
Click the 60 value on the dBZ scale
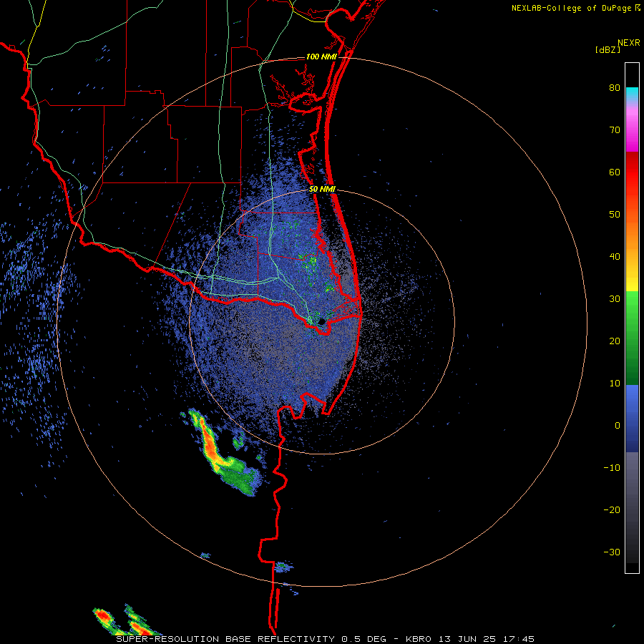(x=615, y=172)
